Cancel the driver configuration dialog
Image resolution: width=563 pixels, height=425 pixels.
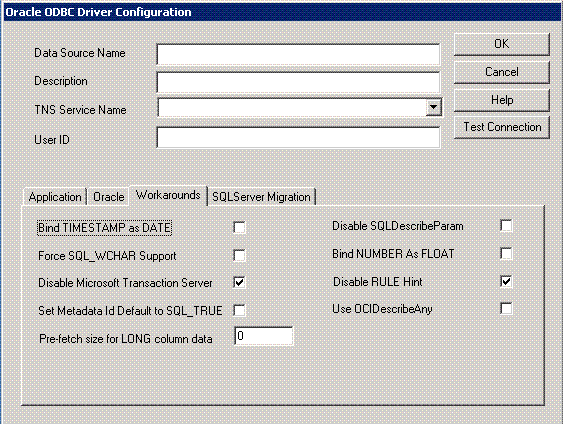(x=502, y=72)
